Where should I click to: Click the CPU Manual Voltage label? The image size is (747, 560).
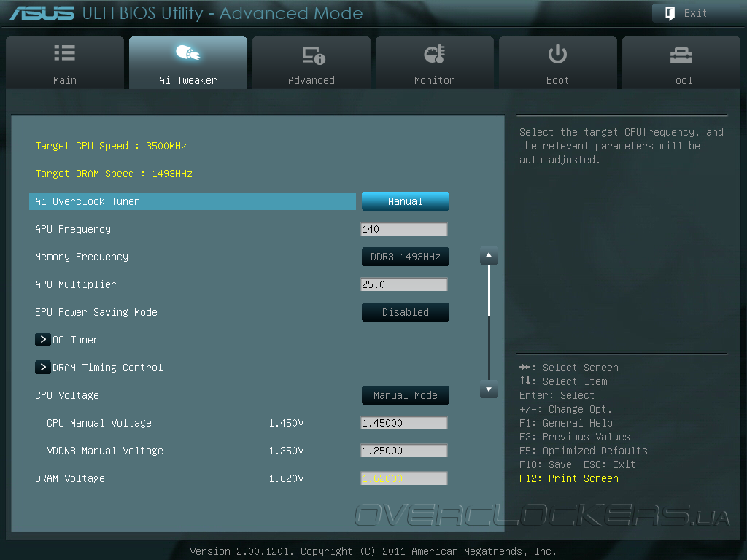click(x=99, y=423)
